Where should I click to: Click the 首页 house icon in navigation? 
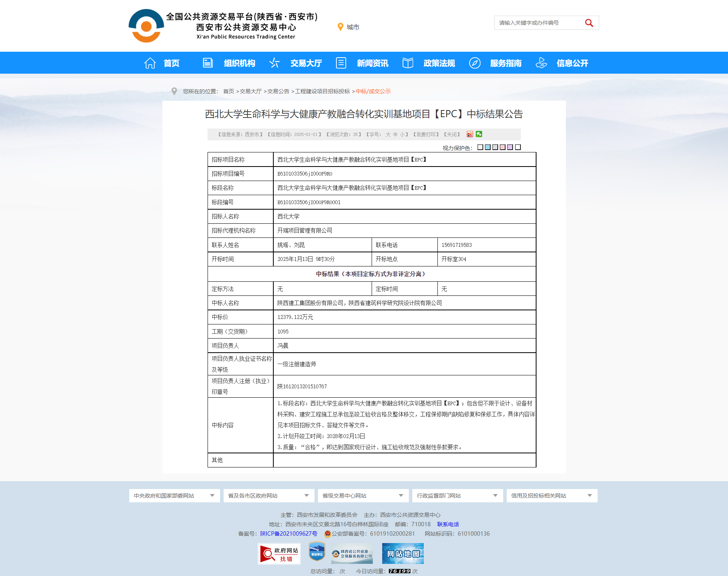150,63
